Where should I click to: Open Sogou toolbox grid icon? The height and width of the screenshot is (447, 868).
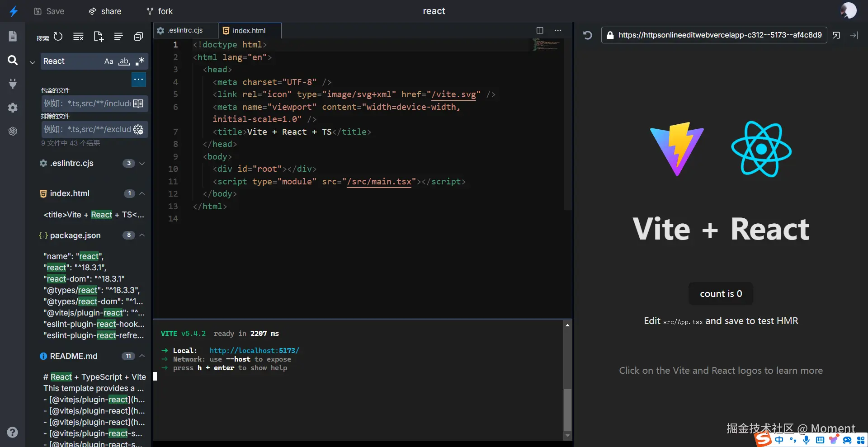(x=861, y=440)
